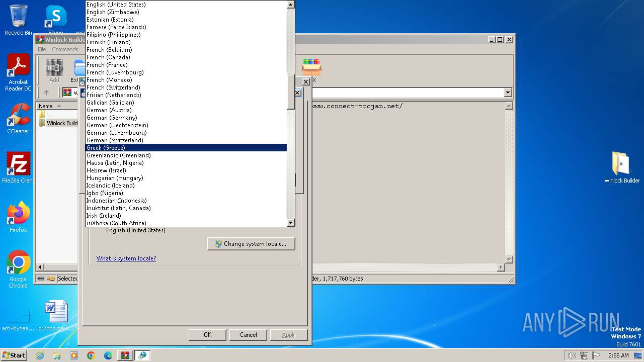Image resolution: width=644 pixels, height=362 pixels.
Task: Click the taskbar clock
Action: coord(618,355)
